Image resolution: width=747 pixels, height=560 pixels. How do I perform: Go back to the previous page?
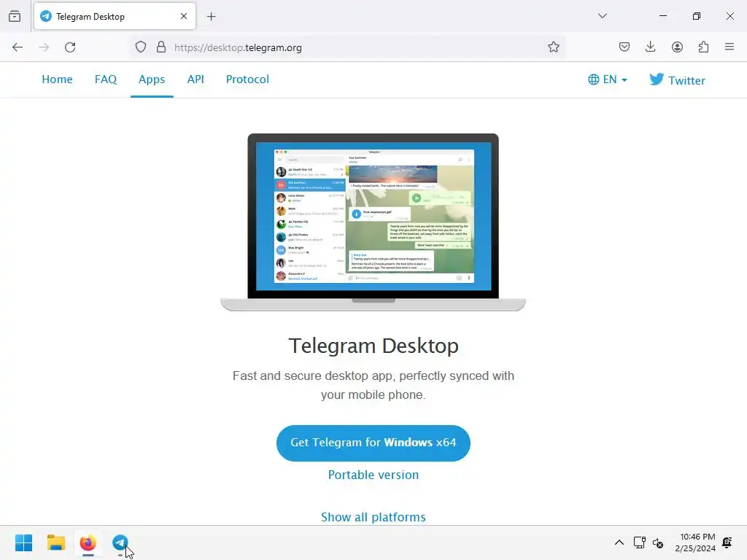tap(18, 47)
